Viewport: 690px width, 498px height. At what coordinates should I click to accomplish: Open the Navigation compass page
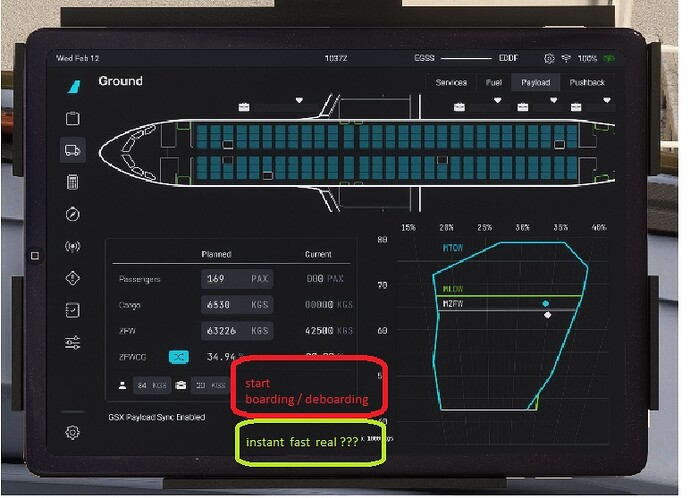(x=73, y=214)
